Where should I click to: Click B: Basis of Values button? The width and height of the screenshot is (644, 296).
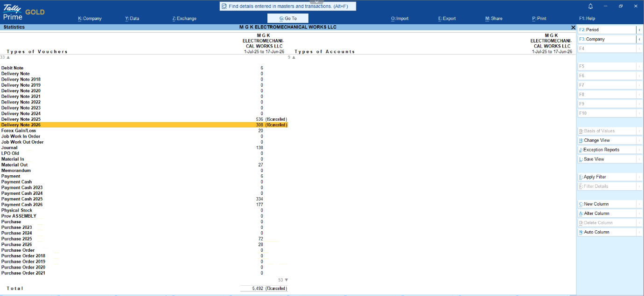(607, 131)
